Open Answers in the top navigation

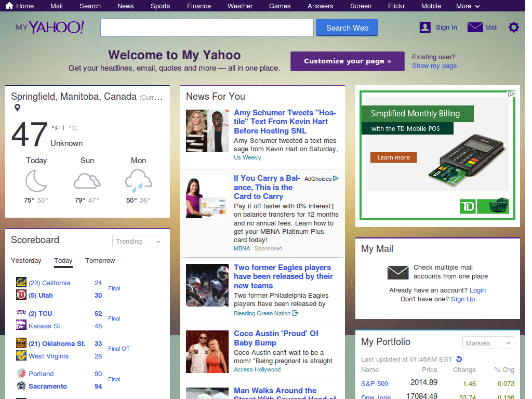tap(320, 6)
